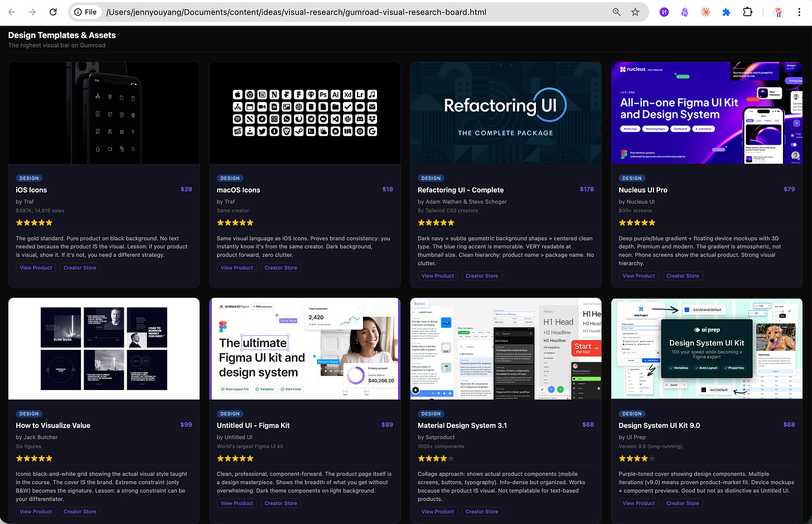Bookmark this page with the star icon
The width and height of the screenshot is (812, 524).
coord(635,12)
